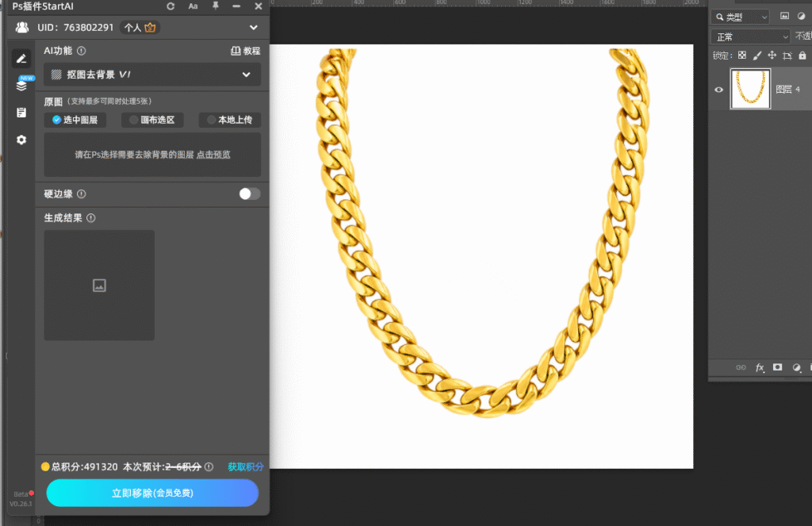Lock layer position with move icon

772,56
